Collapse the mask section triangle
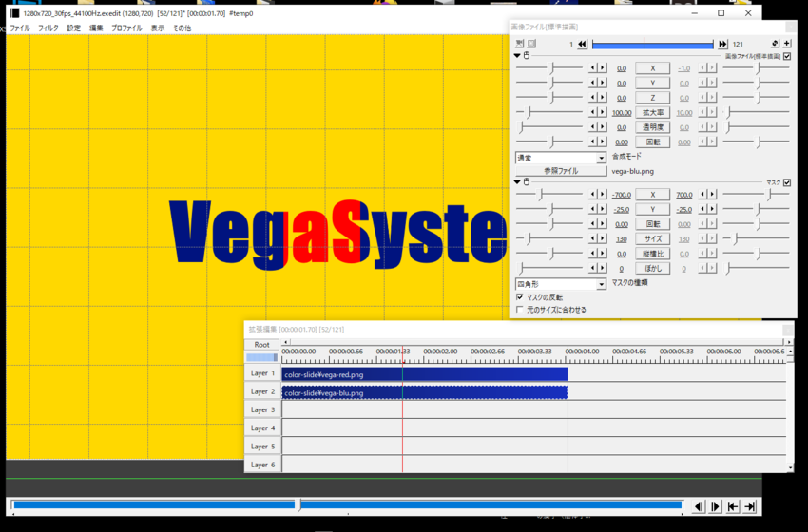This screenshot has height=532, width=808. click(517, 181)
